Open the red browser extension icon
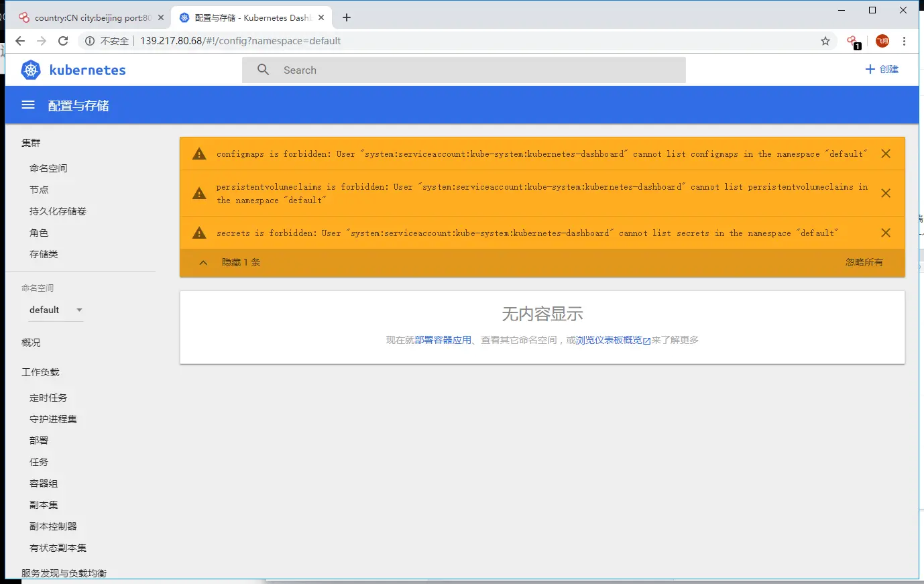The width and height of the screenshot is (924, 584). click(853, 42)
